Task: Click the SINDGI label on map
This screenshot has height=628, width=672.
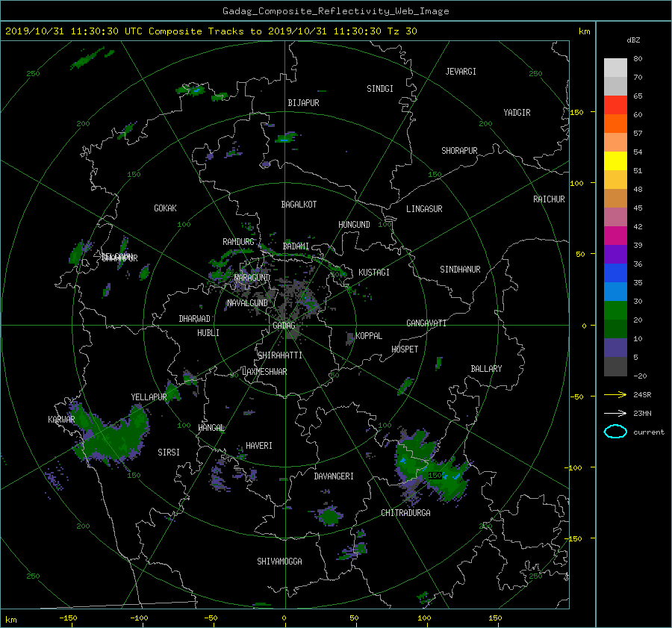Action: click(x=380, y=89)
